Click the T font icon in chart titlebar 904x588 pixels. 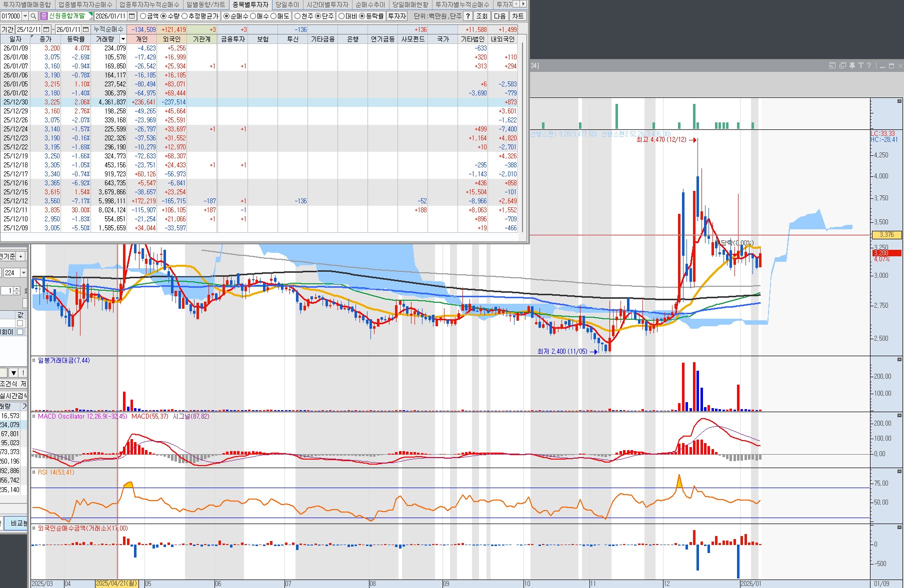pyautogui.click(x=860, y=65)
